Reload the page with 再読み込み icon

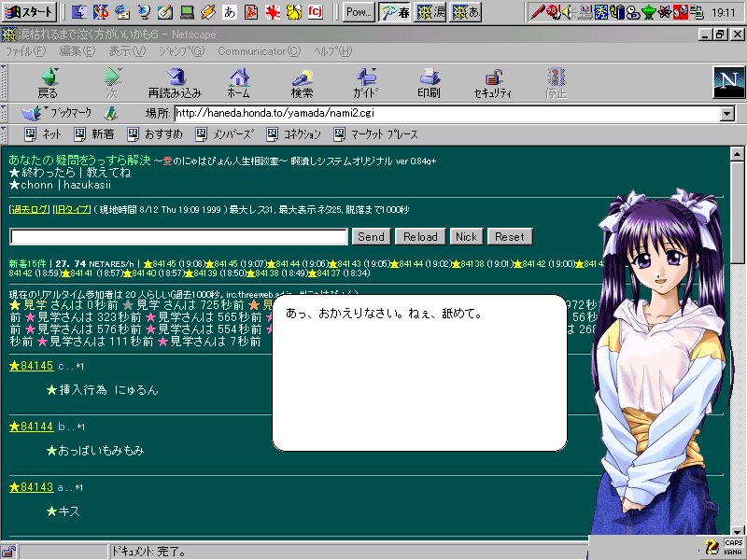point(175,83)
